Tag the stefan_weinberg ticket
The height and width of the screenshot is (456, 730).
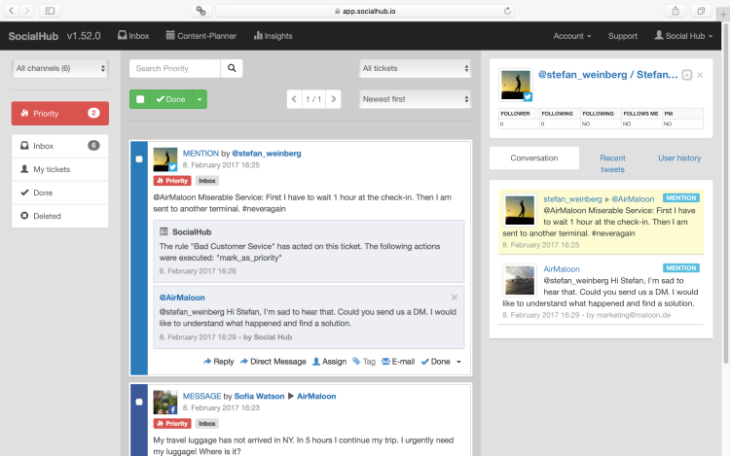364,361
